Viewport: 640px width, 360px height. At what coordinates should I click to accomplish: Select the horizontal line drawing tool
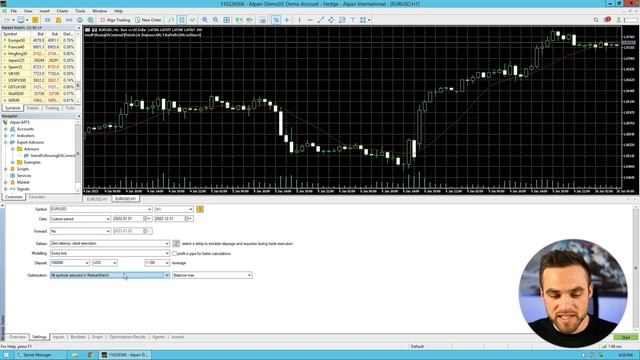tap(310, 20)
